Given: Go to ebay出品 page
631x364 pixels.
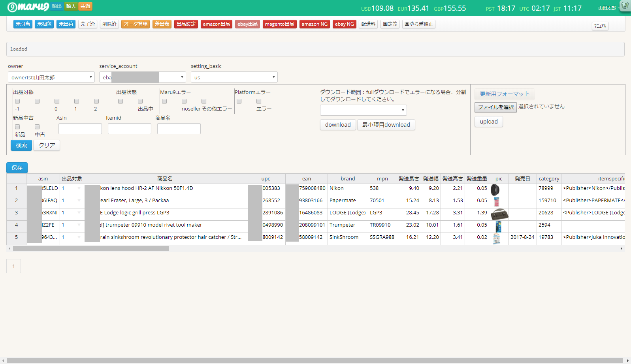Looking at the screenshot, I should pyautogui.click(x=247, y=24).
